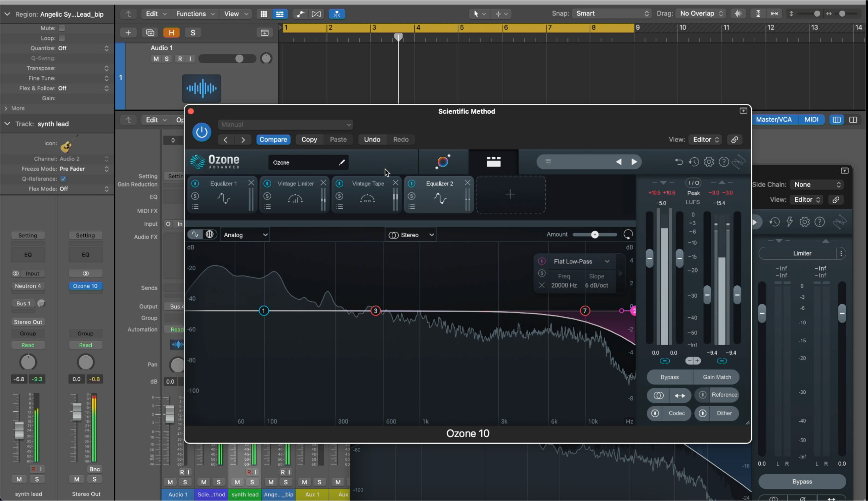The image size is (868, 501).
Task: Collapse the Track synth lead section
Action: pos(7,124)
